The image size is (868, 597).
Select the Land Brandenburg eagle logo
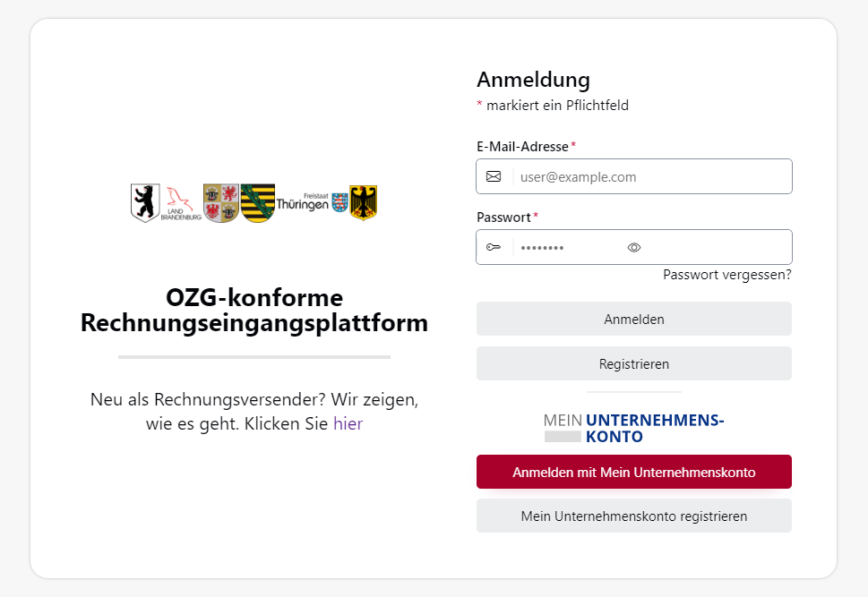[x=179, y=201]
